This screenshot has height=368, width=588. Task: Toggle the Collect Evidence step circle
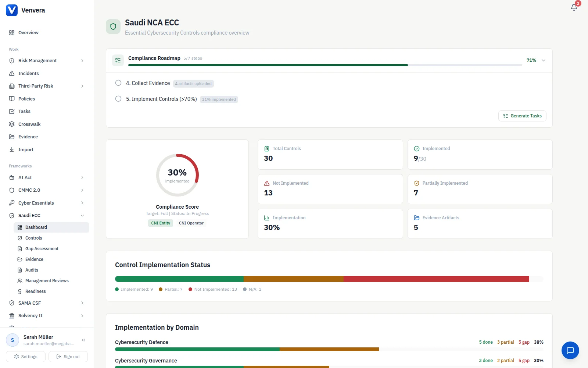coord(118,83)
